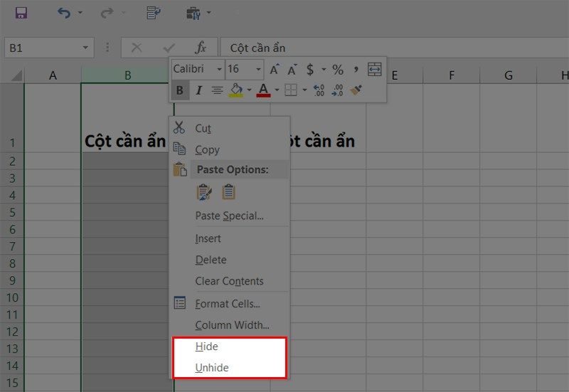Click the Comma Style icon
The image size is (569, 392).
point(356,68)
